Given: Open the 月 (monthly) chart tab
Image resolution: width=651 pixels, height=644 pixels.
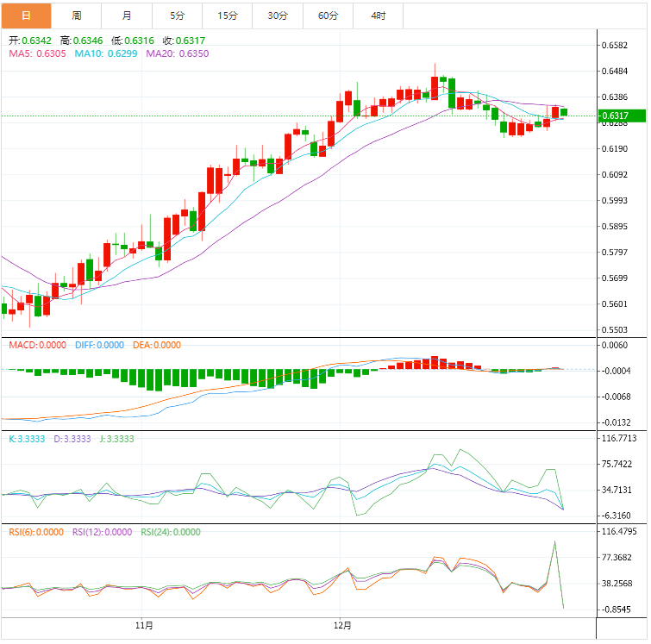Looking at the screenshot, I should coord(128,16).
